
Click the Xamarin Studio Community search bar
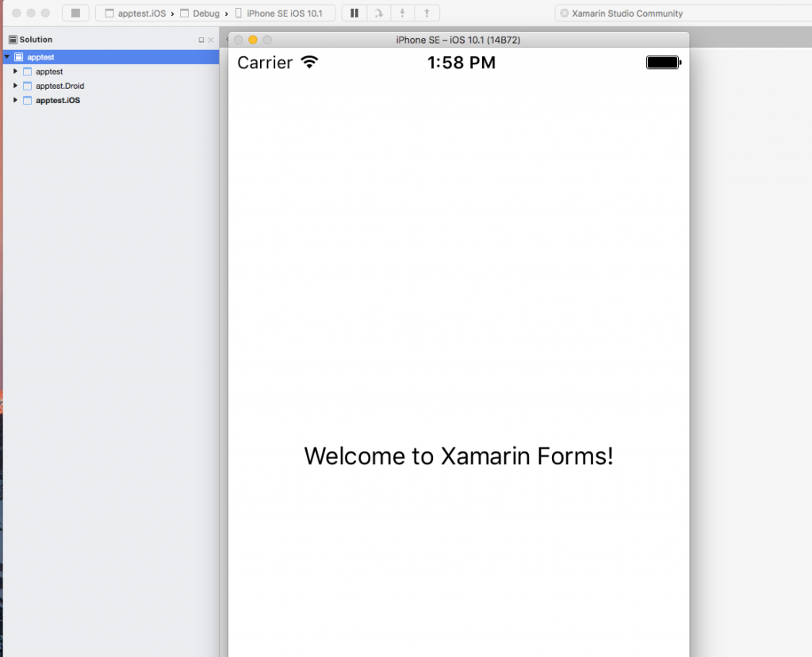coord(683,13)
